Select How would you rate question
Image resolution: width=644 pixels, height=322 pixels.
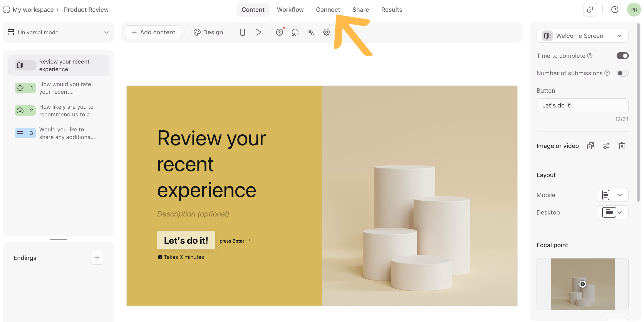coord(59,88)
